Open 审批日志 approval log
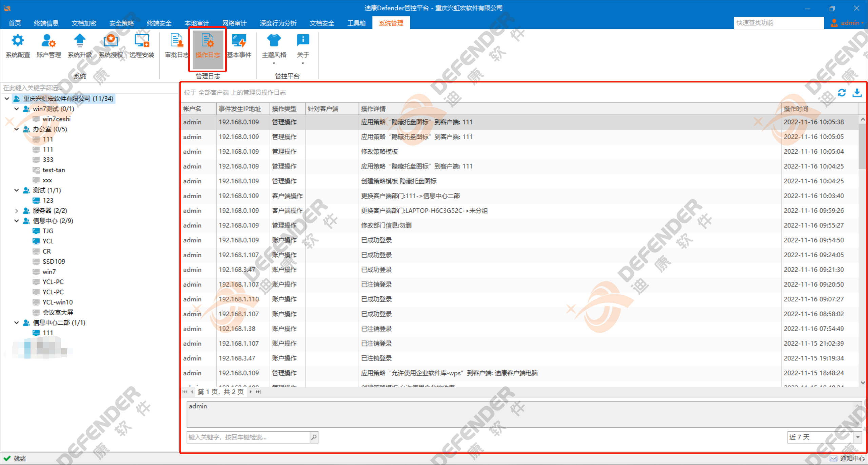Image resolution: width=868 pixels, height=465 pixels. tap(176, 46)
